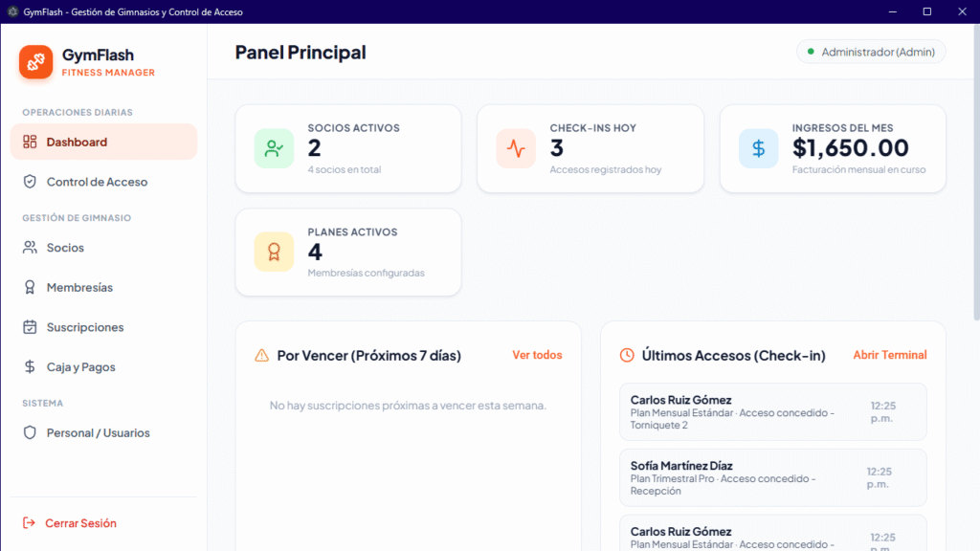Click the GymFlash app icon in title bar

12,11
